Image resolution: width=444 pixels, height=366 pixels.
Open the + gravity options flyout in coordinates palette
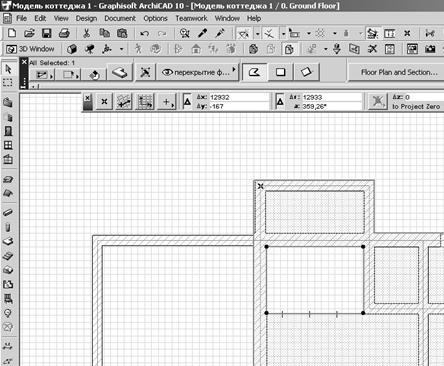(x=167, y=102)
